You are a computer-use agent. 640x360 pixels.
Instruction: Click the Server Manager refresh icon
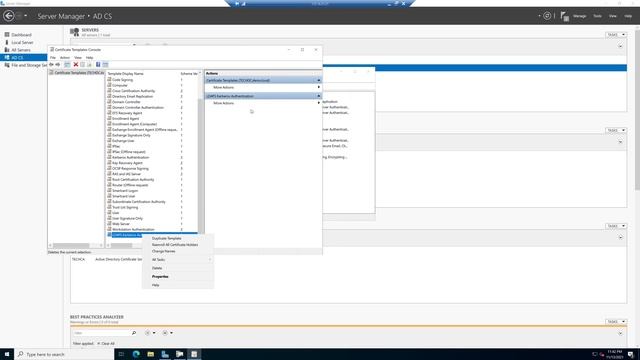pyautogui.click(x=547, y=16)
